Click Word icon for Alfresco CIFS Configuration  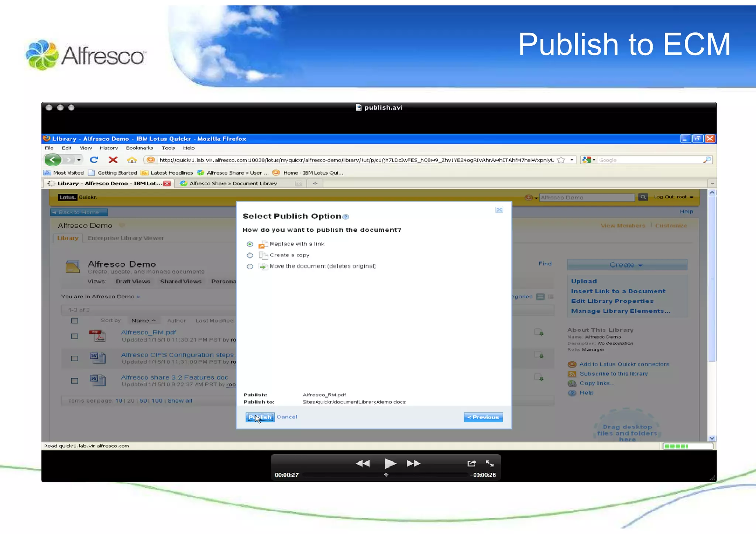(x=97, y=358)
